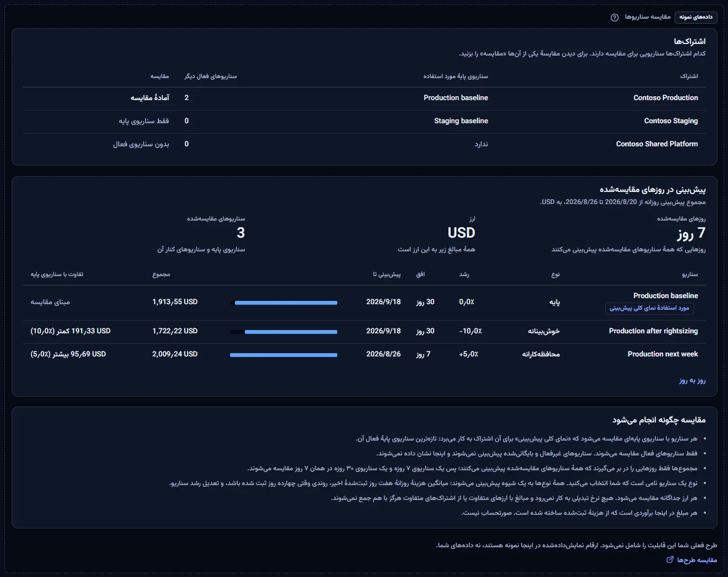This screenshot has width=728, height=577.
Task: Click the 95٫69 USD بیشتر difference
Action: pos(68,354)
